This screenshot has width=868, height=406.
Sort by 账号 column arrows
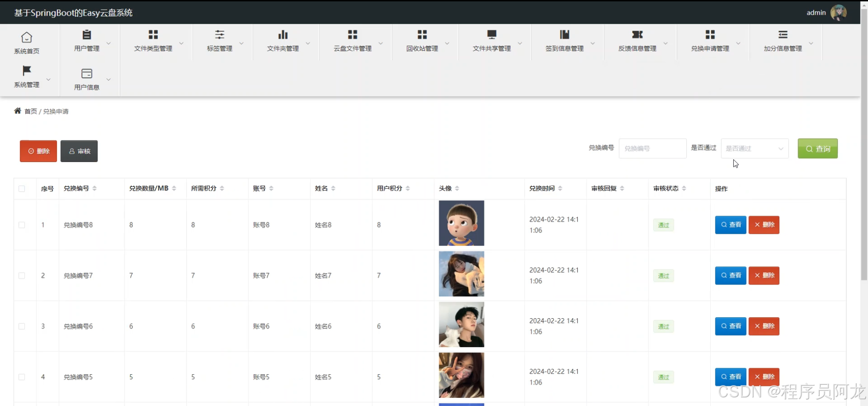pyautogui.click(x=271, y=188)
